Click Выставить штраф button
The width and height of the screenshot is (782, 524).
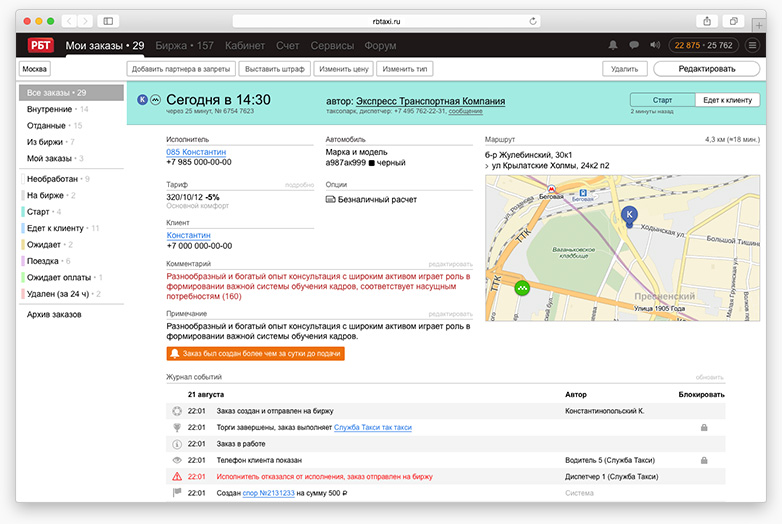(x=275, y=69)
